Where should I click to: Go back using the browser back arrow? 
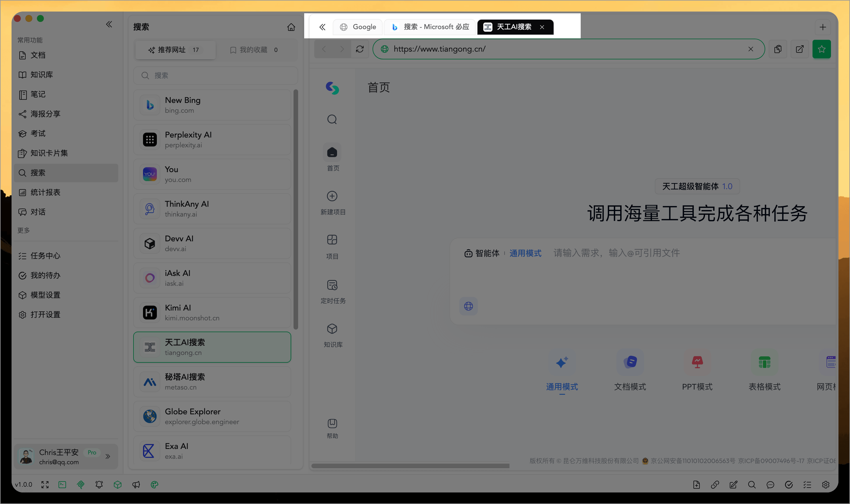(324, 49)
